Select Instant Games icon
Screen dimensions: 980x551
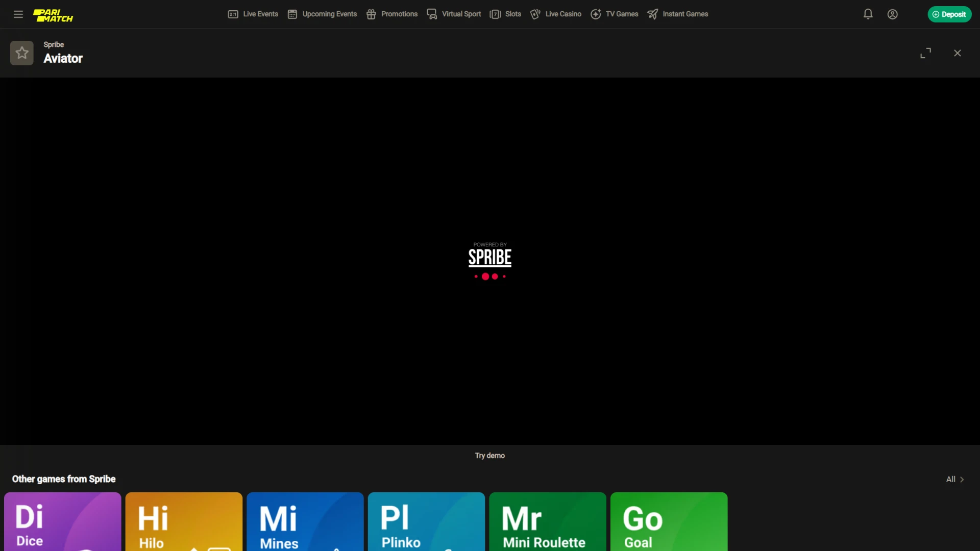point(652,14)
